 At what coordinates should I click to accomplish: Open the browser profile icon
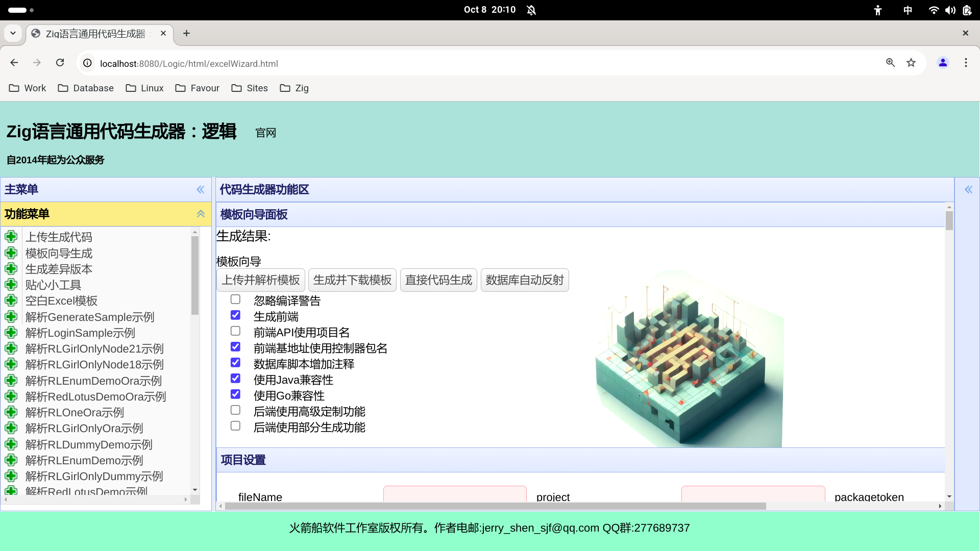tap(943, 63)
